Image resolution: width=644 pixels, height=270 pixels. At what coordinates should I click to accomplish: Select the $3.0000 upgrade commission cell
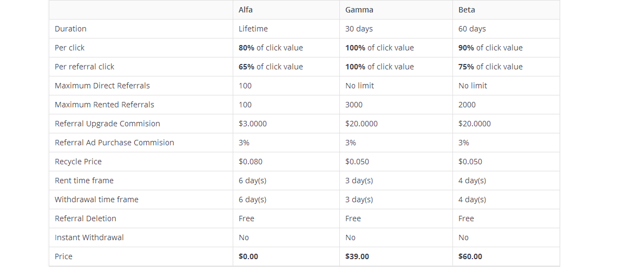(x=253, y=124)
